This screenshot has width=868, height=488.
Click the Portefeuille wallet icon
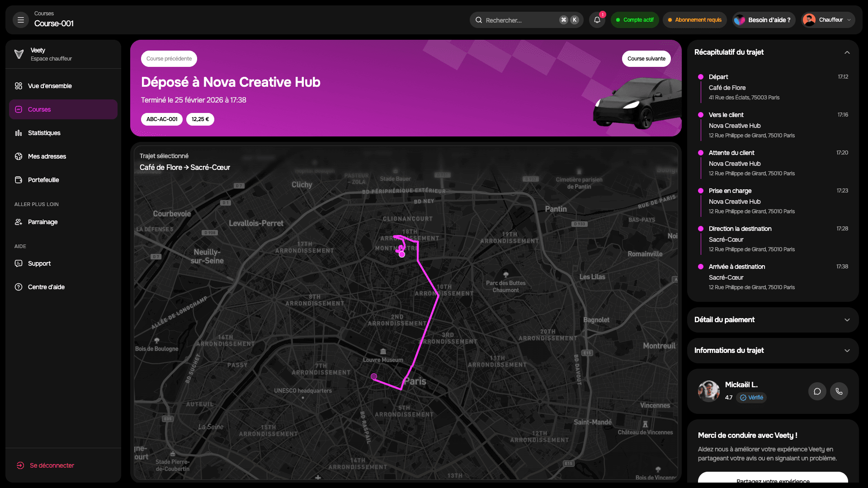19,180
